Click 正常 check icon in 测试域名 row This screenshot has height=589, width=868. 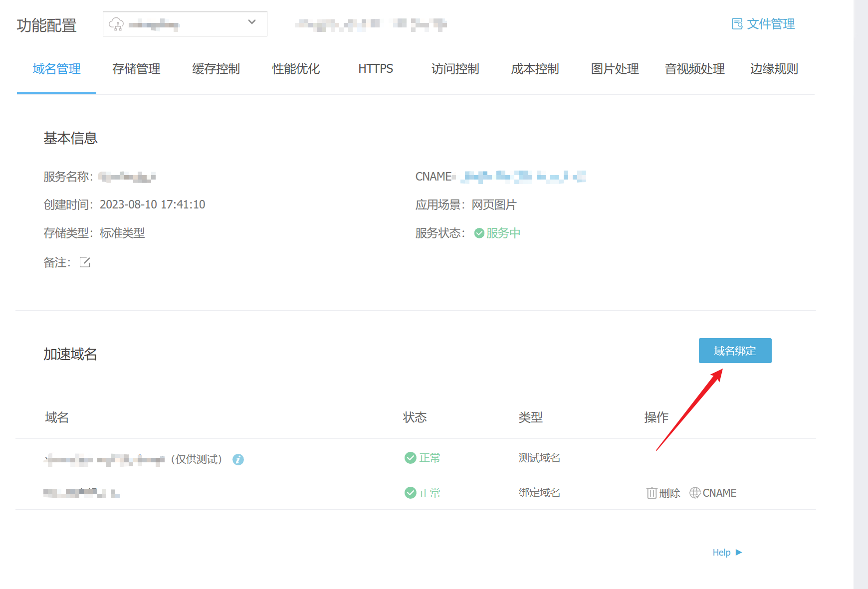pyautogui.click(x=410, y=458)
